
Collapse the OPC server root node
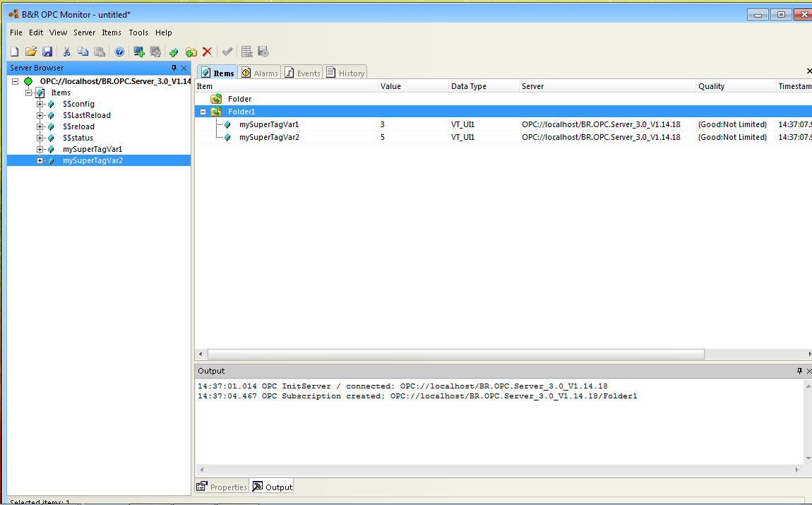click(15, 81)
